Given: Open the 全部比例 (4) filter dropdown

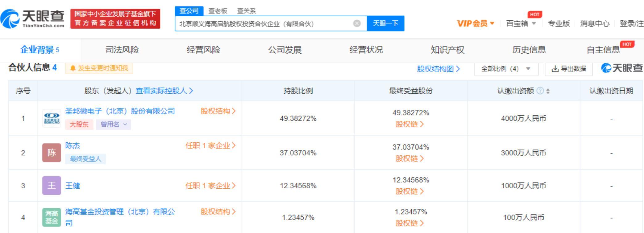Looking at the screenshot, I should (506, 68).
